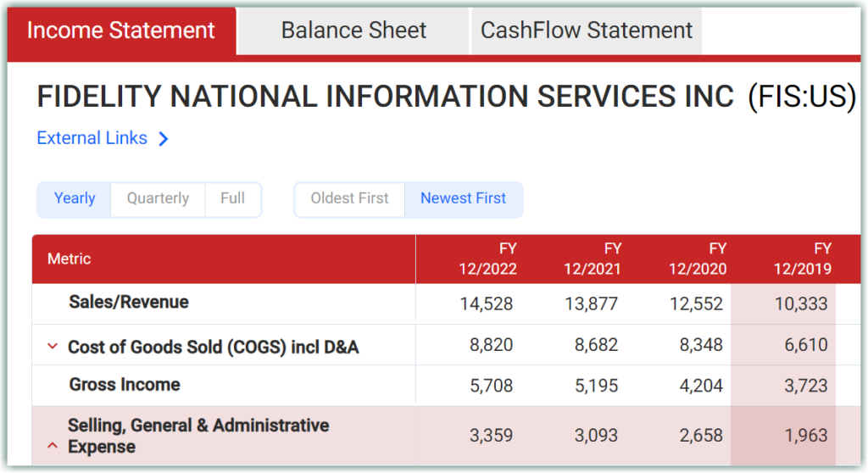Switch to the CashFlow Statement tab
Image resolution: width=868 pixels, height=473 pixels.
pos(587,31)
